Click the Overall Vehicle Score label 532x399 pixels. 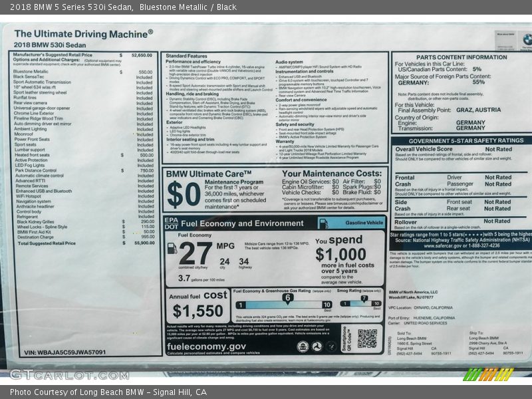(x=424, y=149)
